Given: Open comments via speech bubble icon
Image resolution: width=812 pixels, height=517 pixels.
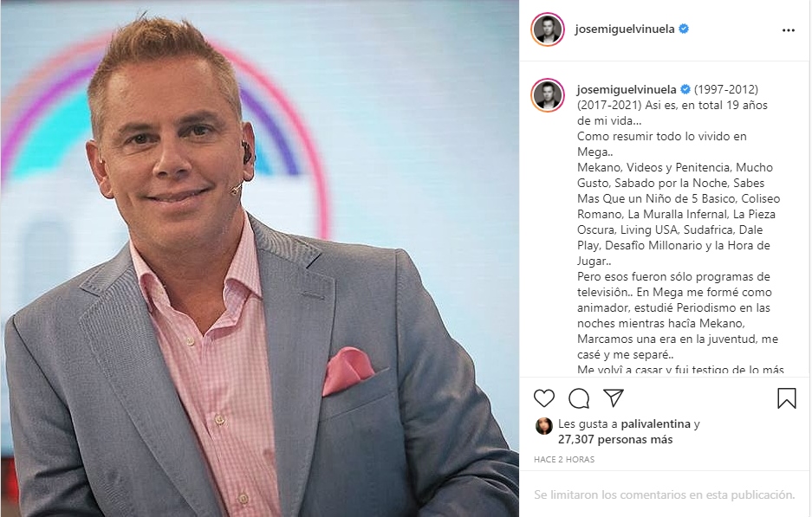Looking at the screenshot, I should click(x=578, y=398).
